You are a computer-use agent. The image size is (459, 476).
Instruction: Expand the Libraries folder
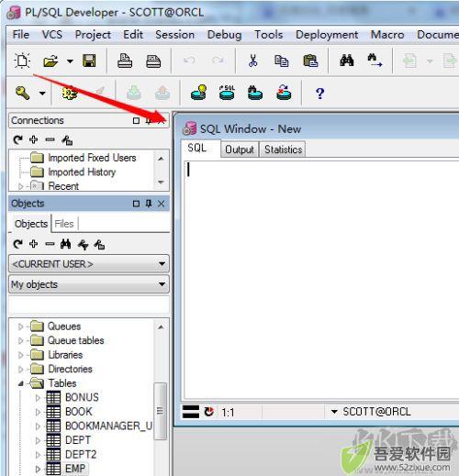coord(20,355)
